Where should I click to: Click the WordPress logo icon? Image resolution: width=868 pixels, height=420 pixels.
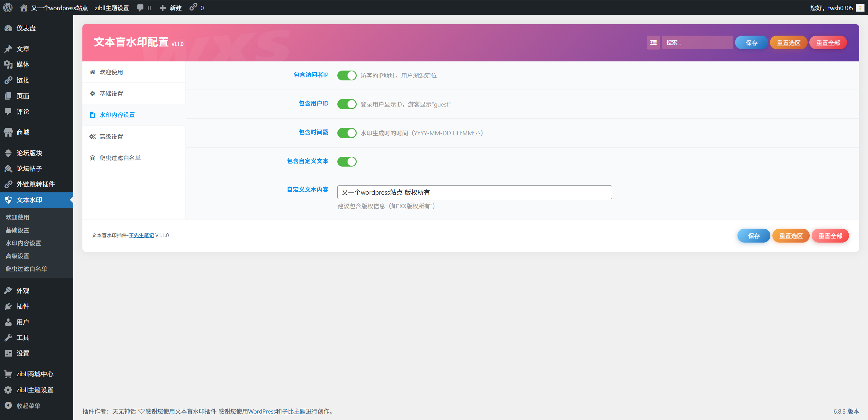click(8, 7)
